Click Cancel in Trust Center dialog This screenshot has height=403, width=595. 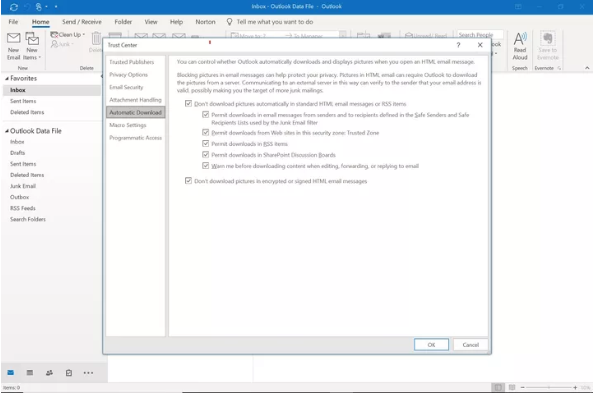[471, 345]
